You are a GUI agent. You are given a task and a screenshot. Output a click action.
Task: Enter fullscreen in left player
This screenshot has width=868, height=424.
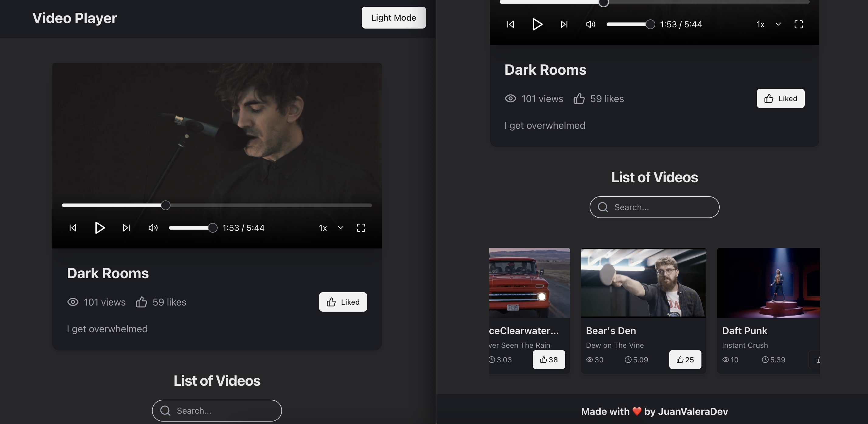pyautogui.click(x=361, y=228)
